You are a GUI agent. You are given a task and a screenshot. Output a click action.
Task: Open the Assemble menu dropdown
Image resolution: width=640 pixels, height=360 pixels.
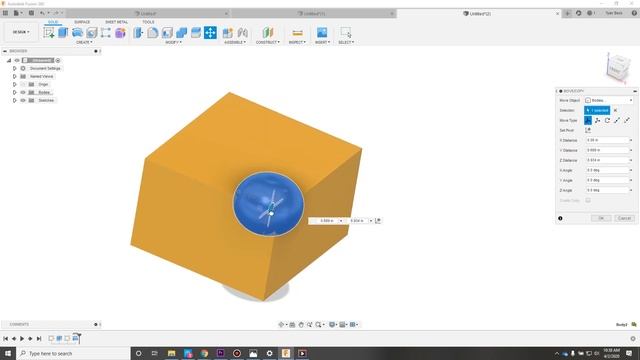click(x=235, y=42)
